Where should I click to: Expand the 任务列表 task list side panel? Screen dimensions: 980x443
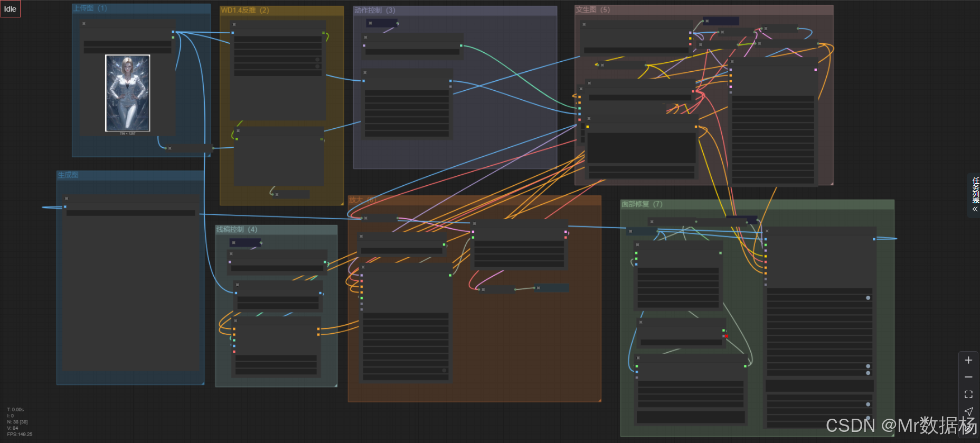pyautogui.click(x=975, y=195)
